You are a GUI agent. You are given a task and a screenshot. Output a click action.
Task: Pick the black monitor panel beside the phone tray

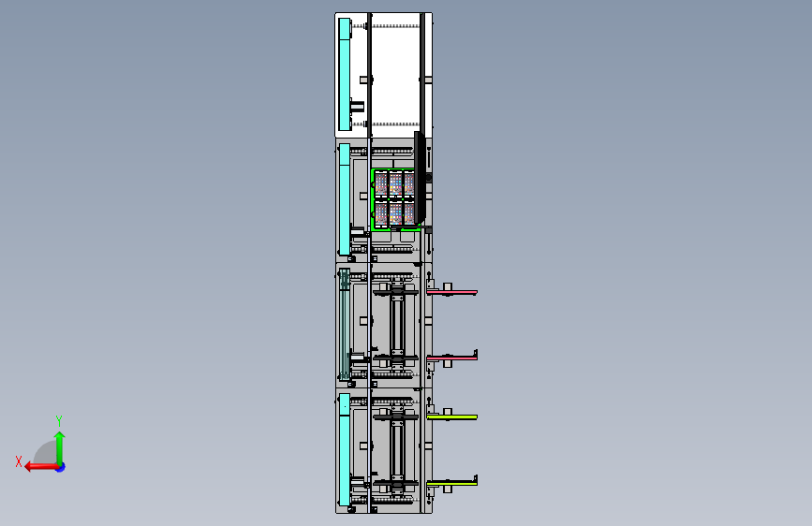(420, 178)
